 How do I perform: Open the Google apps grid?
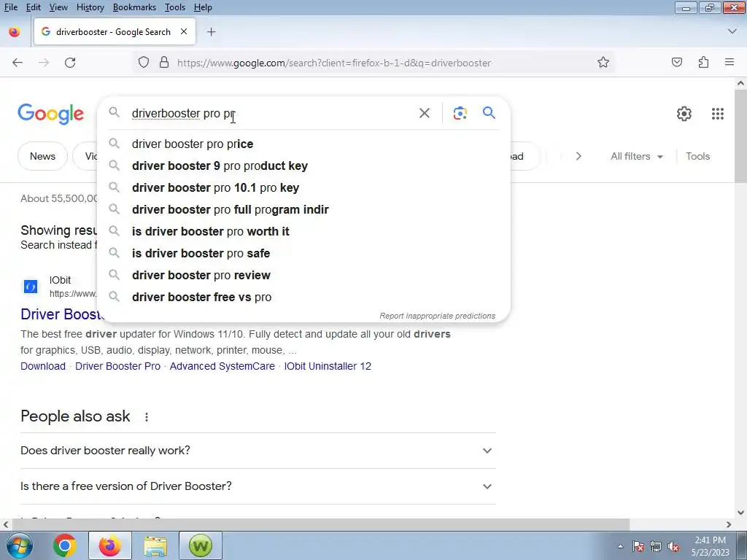point(718,114)
